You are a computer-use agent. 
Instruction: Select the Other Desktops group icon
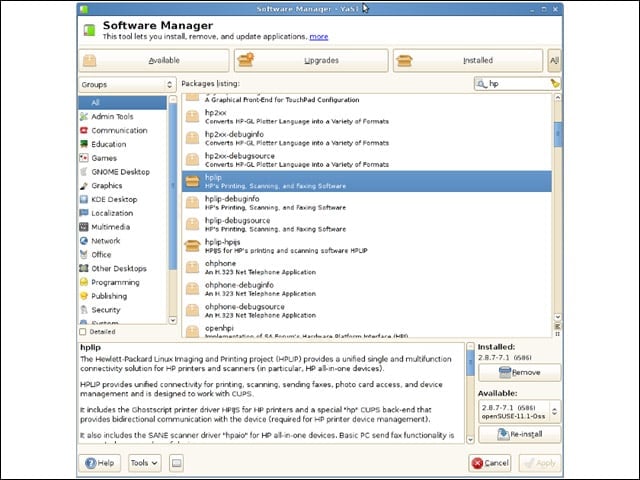tap(84, 269)
